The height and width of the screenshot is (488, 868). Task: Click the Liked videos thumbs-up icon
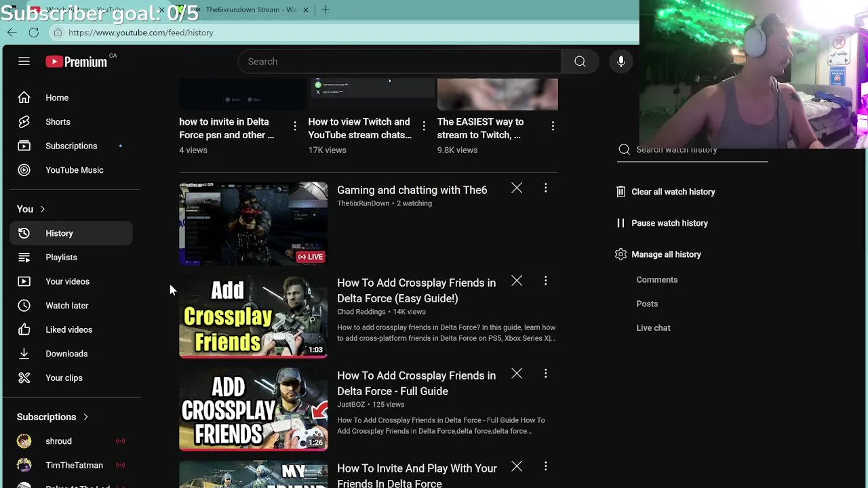pyautogui.click(x=24, y=329)
